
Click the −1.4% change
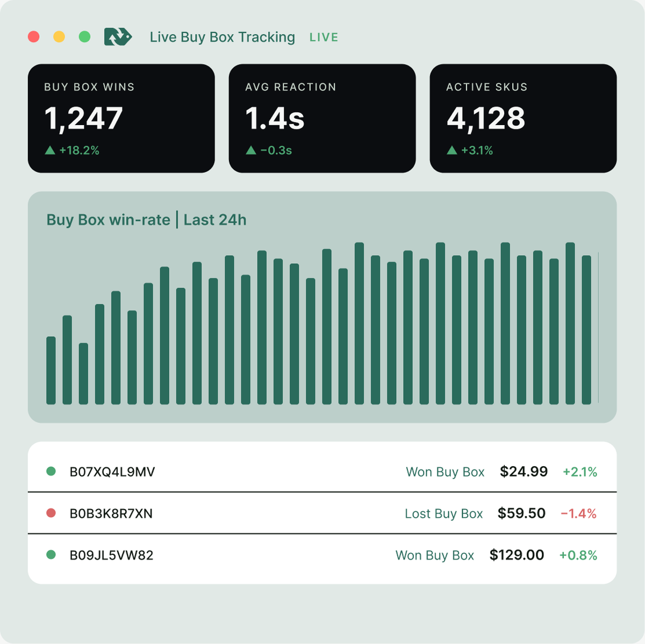pyautogui.click(x=579, y=513)
